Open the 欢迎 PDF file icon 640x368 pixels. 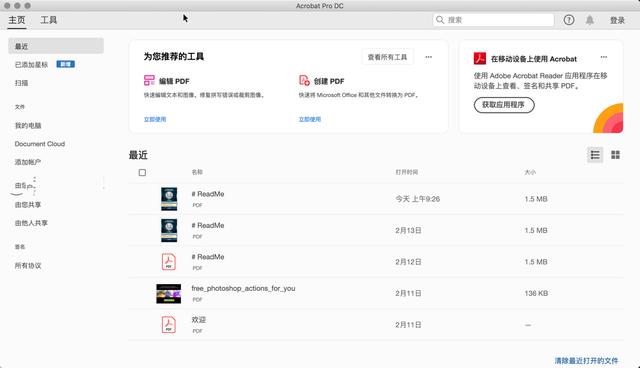[x=169, y=325]
